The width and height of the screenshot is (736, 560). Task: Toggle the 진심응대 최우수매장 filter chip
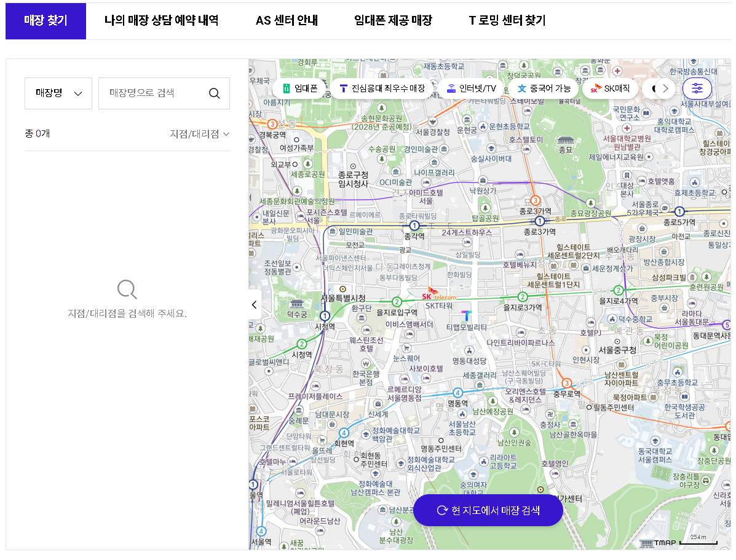(x=382, y=89)
